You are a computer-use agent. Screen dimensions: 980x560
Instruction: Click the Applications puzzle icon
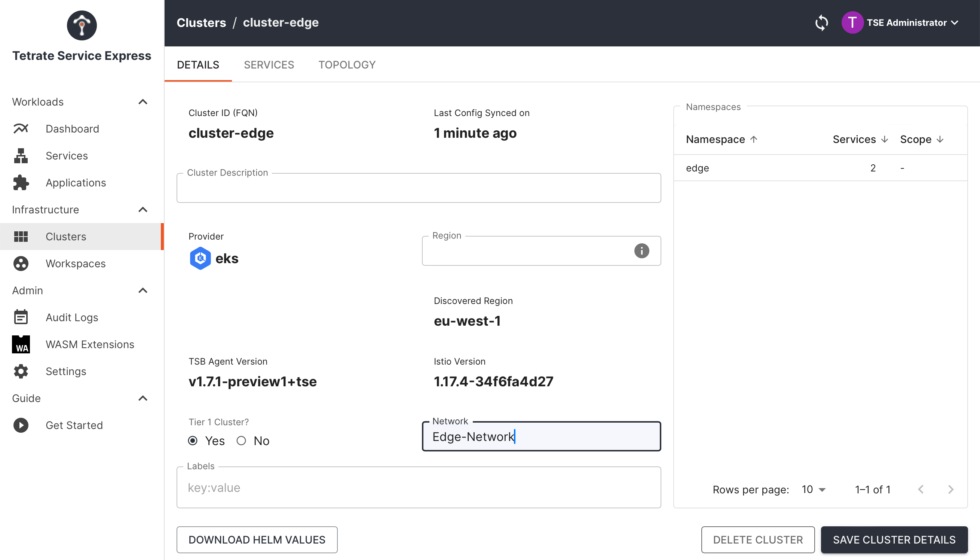click(21, 183)
